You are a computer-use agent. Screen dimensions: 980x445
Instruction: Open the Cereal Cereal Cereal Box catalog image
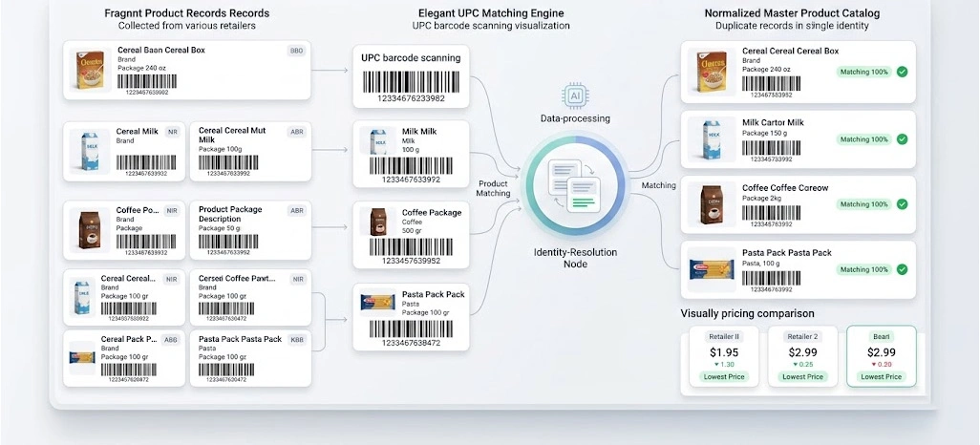(712, 72)
